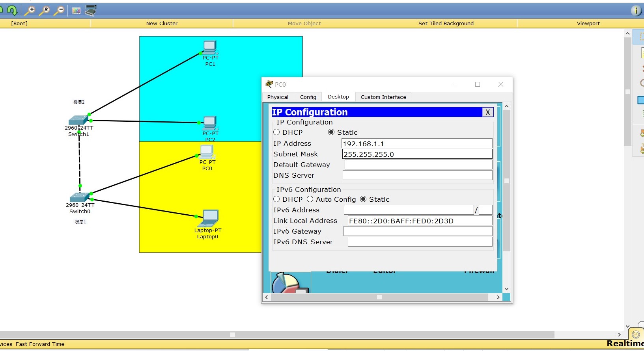Open the pie chart desktop app icon

(290, 283)
